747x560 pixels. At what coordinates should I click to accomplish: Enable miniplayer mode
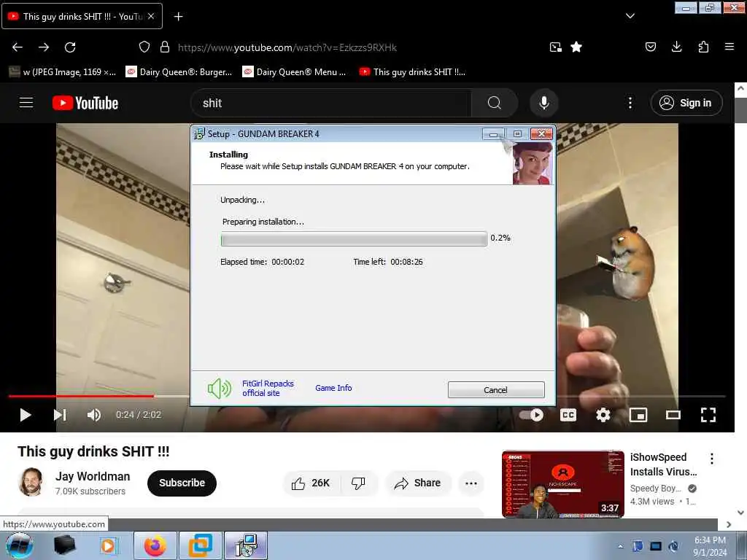[638, 415]
